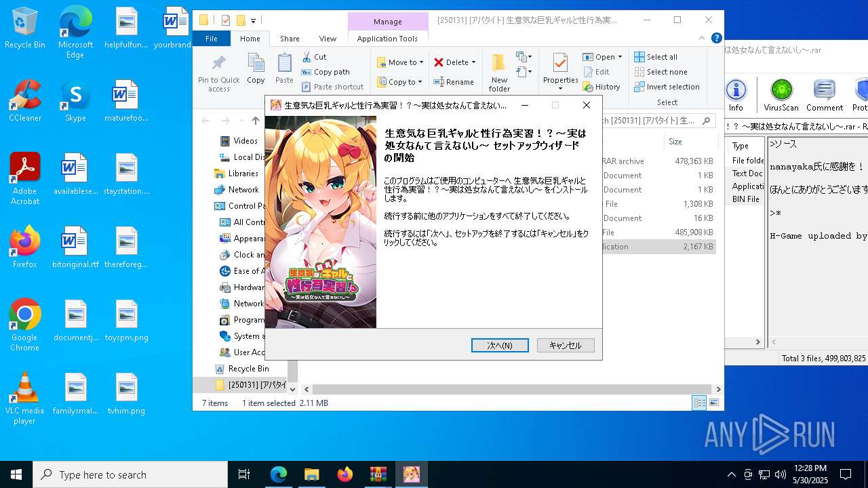868x488 pixels.
Task: Open Copy to dropdown in ribbon
Action: [x=400, y=82]
